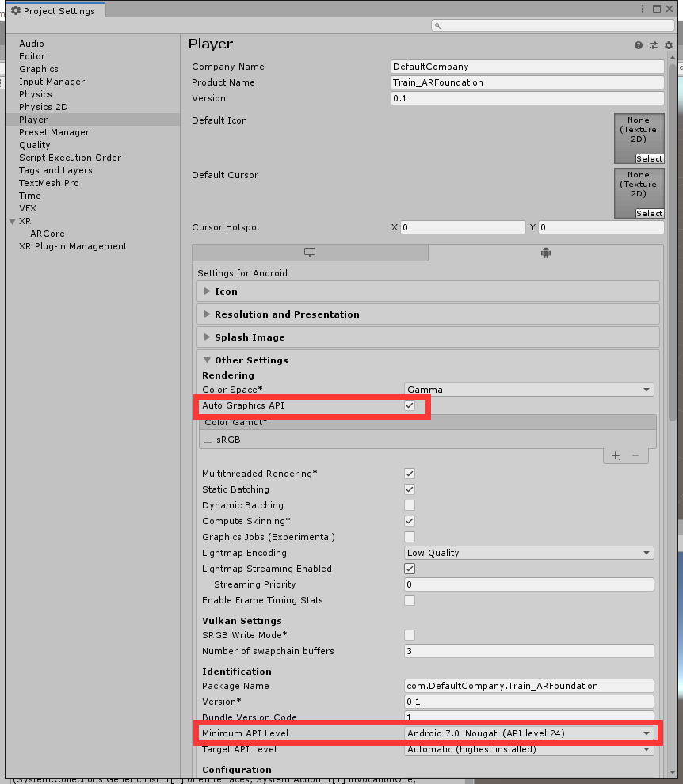Image resolution: width=683 pixels, height=784 pixels.
Task: Toggle Lightmap Streaming Enabled checkbox
Action: coord(410,569)
